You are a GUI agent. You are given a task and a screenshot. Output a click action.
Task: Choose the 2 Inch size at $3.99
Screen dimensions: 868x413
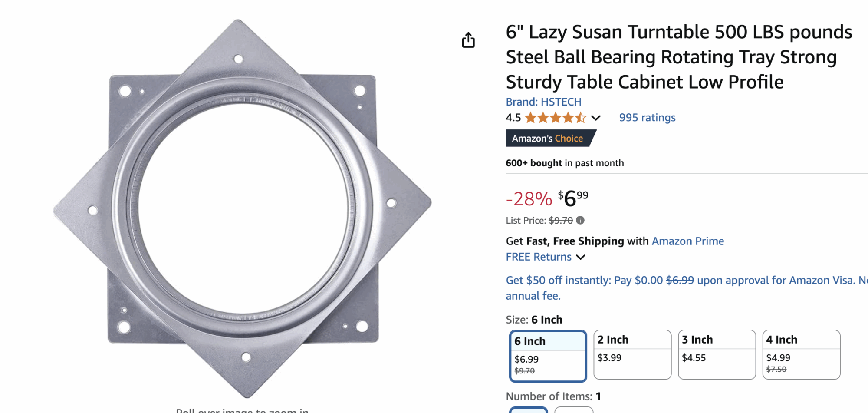click(x=632, y=354)
